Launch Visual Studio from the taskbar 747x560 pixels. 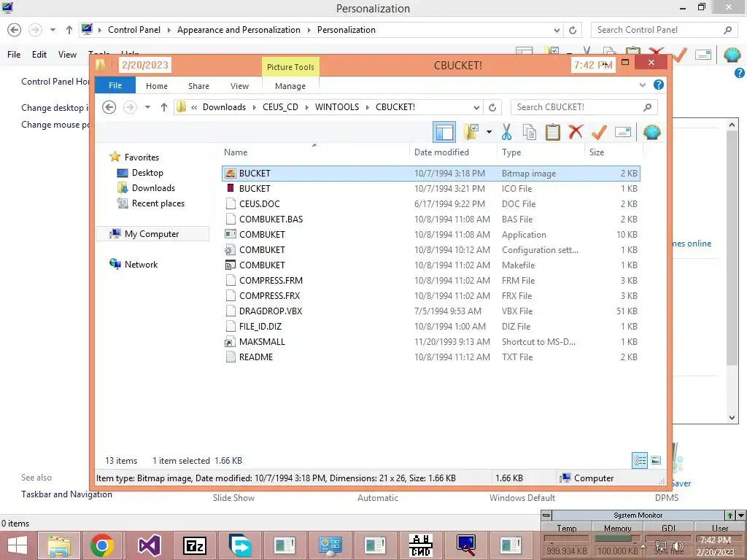[x=149, y=545]
